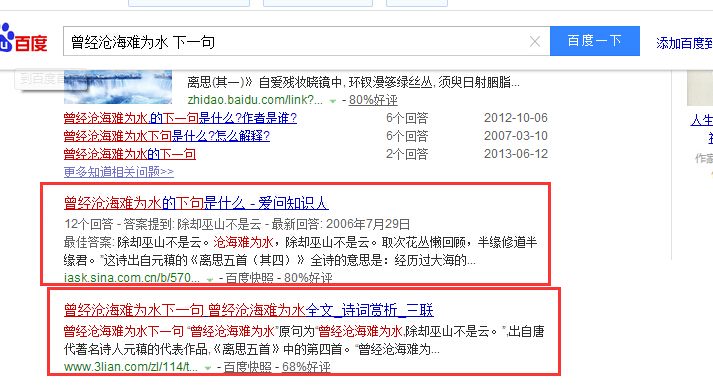Viewport: 713px width, 386px height.
Task: Open the waterfall thumbnail image result
Action: 118,87
